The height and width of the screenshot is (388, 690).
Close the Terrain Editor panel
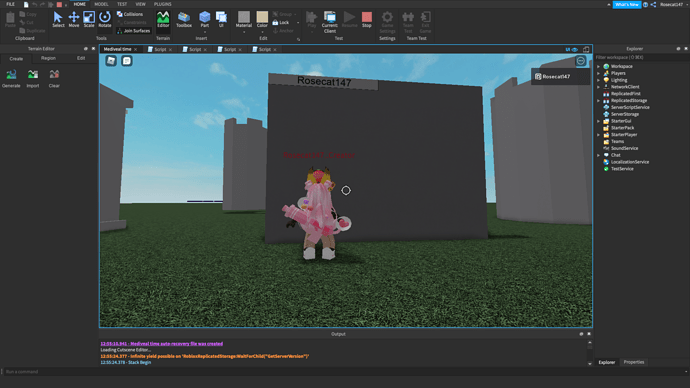coord(93,49)
